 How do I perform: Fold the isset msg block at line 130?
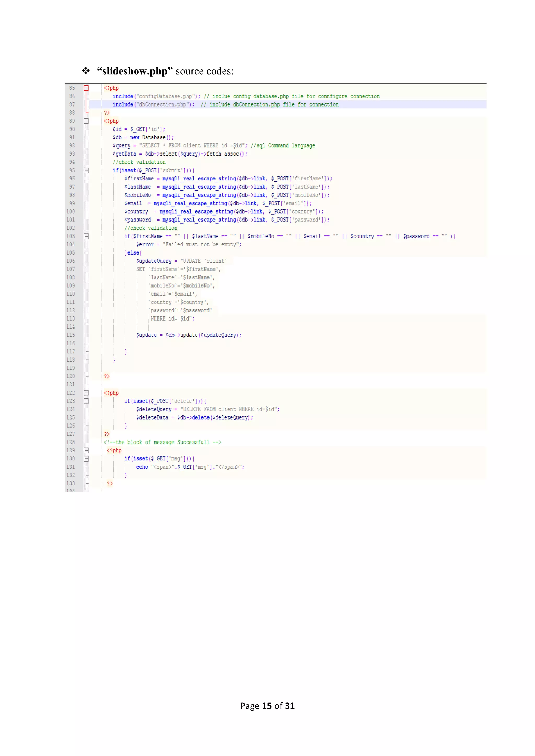click(x=86, y=458)
